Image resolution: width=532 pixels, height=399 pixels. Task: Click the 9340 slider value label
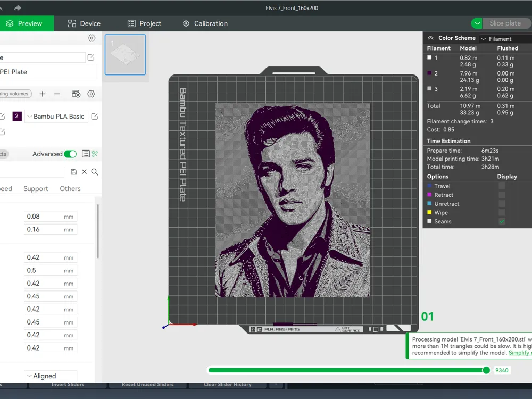502,370
